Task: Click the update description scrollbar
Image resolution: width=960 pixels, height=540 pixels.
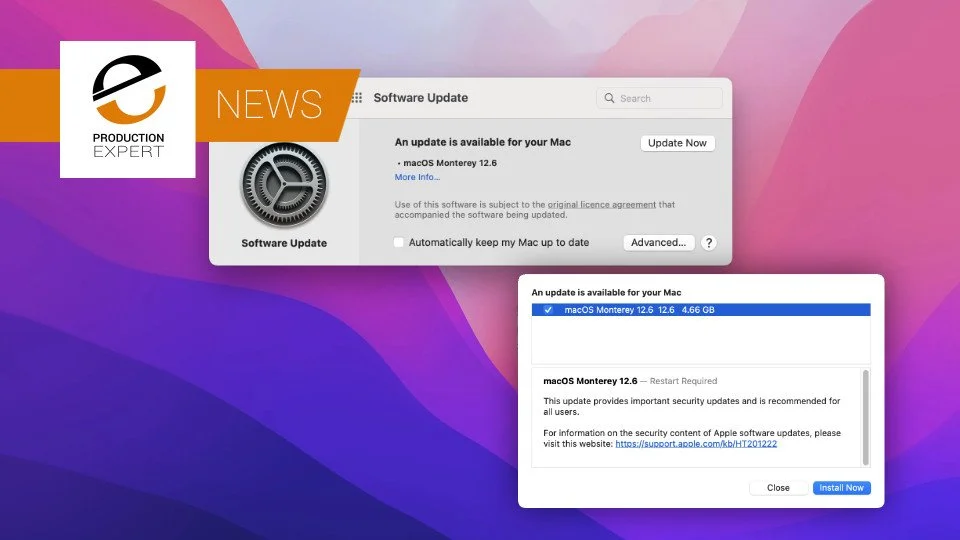Action: [865, 418]
